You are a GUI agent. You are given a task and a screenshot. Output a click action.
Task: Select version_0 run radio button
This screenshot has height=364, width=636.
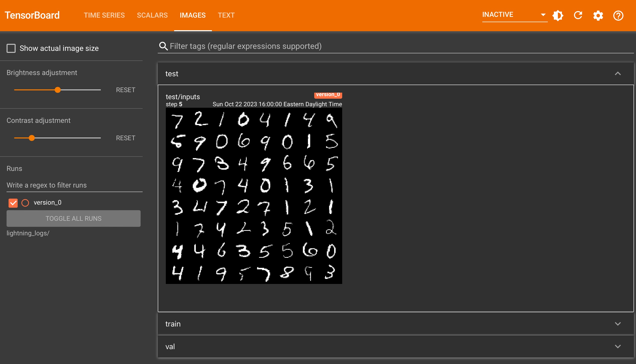point(25,203)
